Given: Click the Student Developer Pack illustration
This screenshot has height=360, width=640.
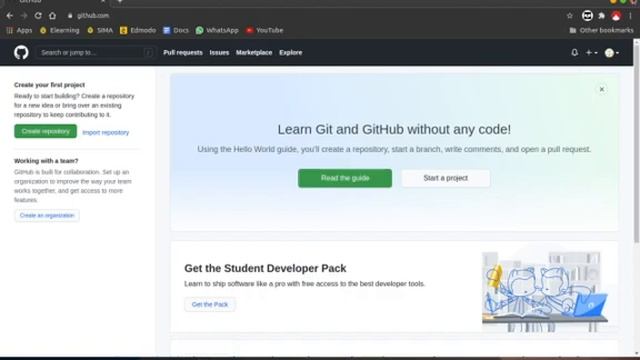Looking at the screenshot, I should [544, 291].
